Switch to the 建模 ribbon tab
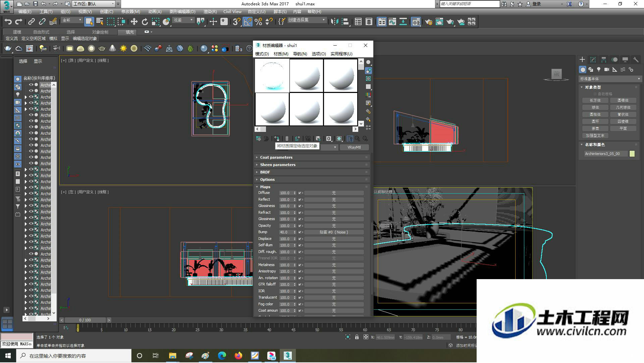The width and height of the screenshot is (644, 363). pyautogui.click(x=17, y=32)
